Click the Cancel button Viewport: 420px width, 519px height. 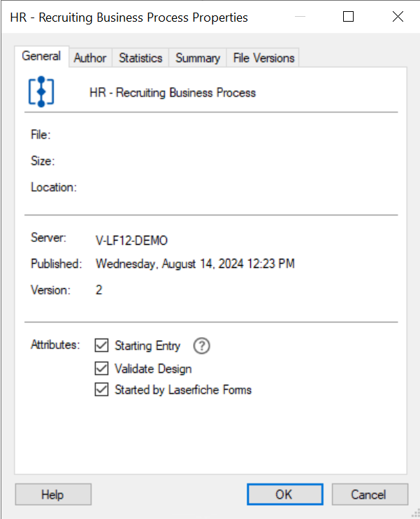point(369,495)
